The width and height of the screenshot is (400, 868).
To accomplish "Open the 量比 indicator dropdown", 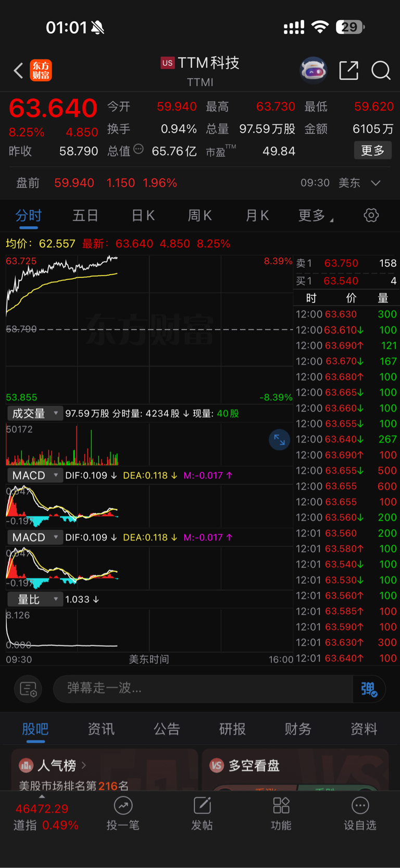I will pyautogui.click(x=35, y=600).
